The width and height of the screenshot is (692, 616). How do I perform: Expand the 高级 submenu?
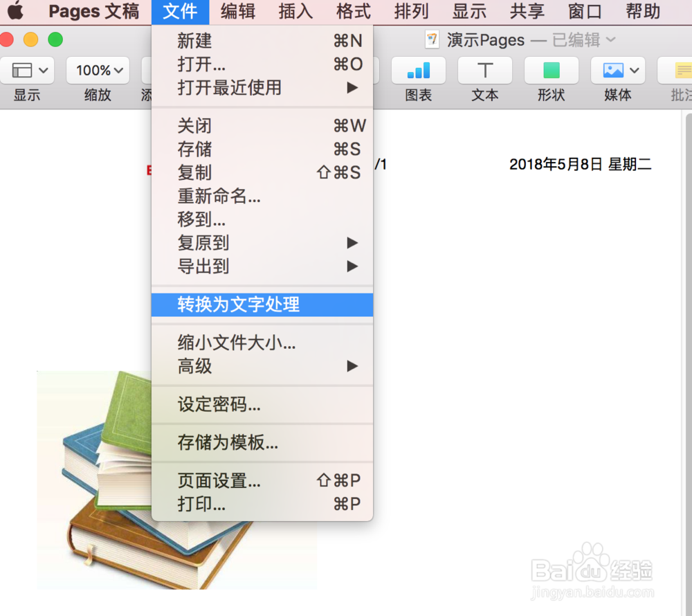tap(201, 366)
